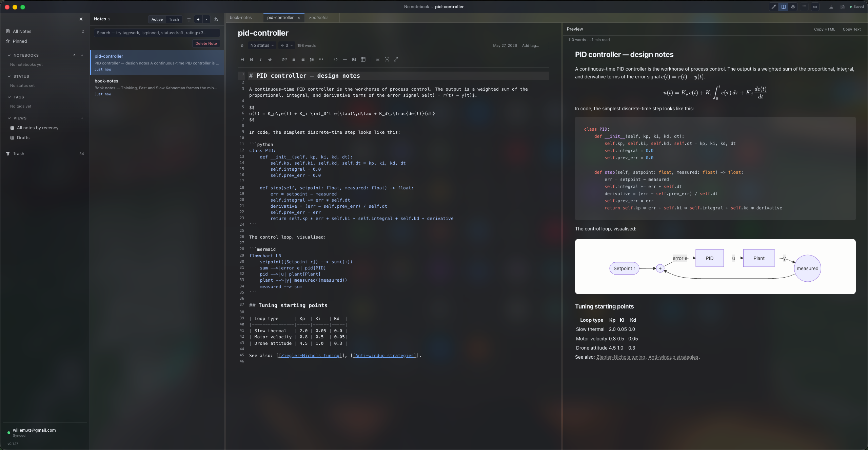This screenshot has height=450, width=868.
Task: Click the pid-controller note title heading
Action: coord(263,33)
